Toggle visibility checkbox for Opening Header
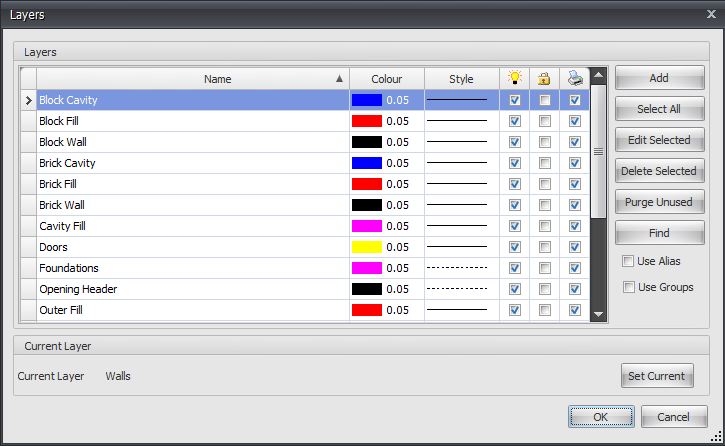 (x=515, y=289)
